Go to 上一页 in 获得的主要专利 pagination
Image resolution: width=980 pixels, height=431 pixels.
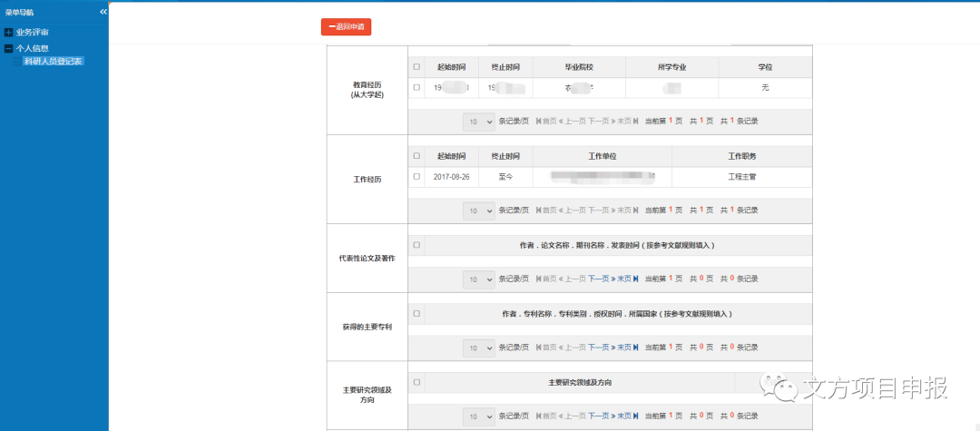tap(572, 348)
